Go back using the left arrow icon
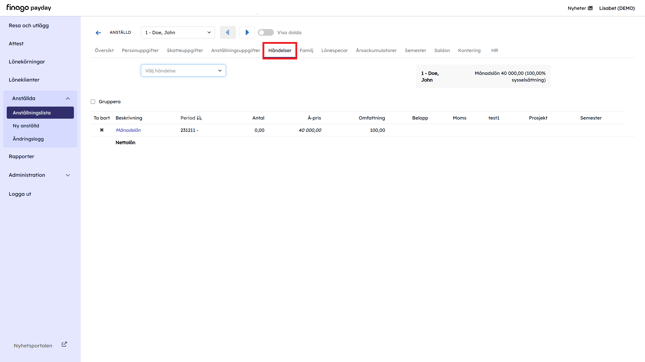The width and height of the screenshot is (645, 362). pos(98,32)
